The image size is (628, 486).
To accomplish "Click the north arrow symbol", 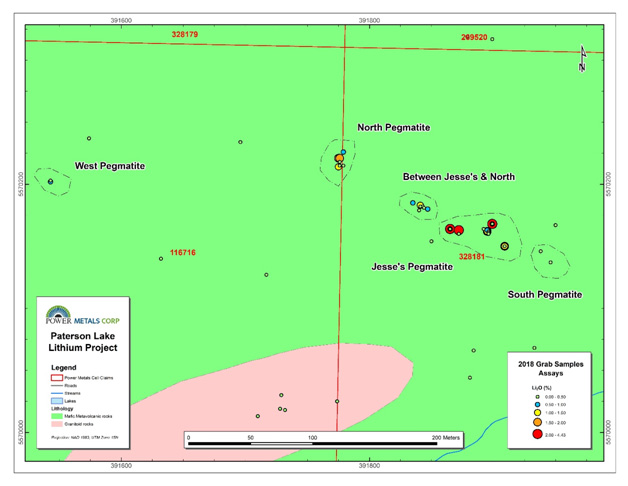I will point(583,58).
